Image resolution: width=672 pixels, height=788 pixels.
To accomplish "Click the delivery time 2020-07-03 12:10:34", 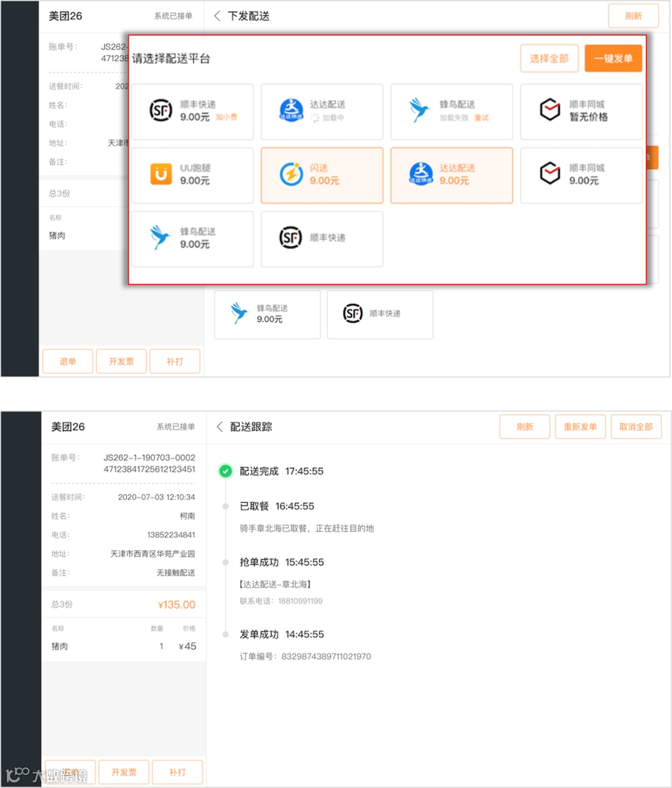I will pos(156,497).
